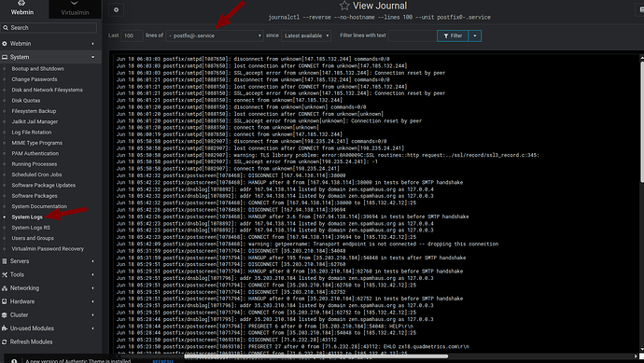This screenshot has width=644, height=363.
Task: Click Refresh Modules label in sidebar
Action: coord(31,342)
